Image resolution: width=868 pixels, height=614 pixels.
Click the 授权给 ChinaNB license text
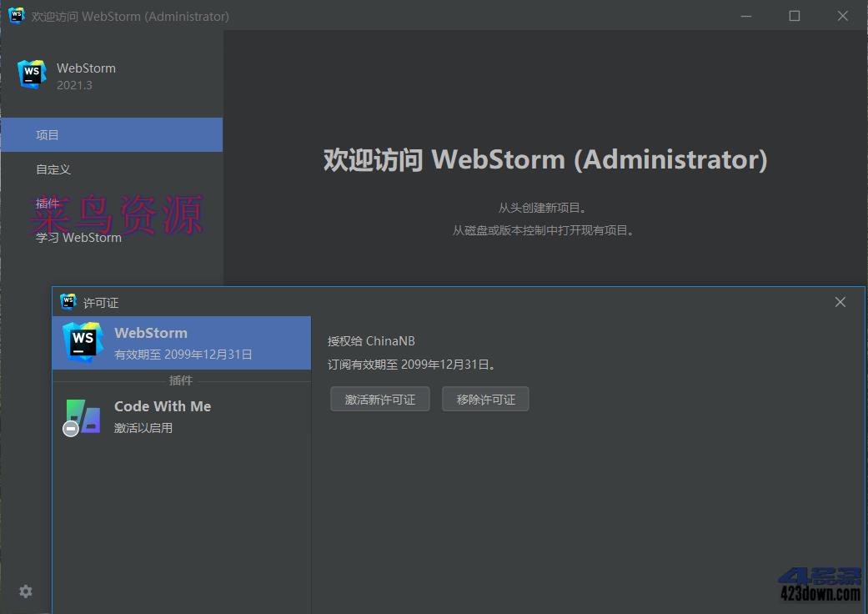pyautogui.click(x=371, y=340)
